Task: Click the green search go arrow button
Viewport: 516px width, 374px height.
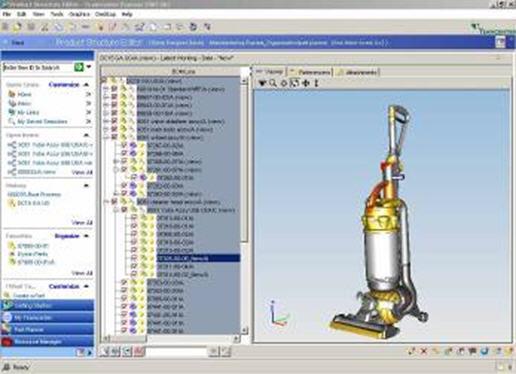Action: [79, 67]
